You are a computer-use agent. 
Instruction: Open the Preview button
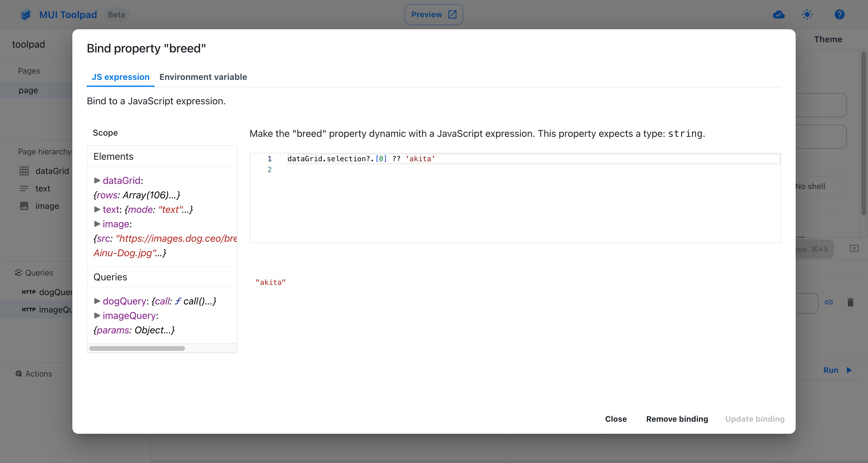click(x=433, y=14)
